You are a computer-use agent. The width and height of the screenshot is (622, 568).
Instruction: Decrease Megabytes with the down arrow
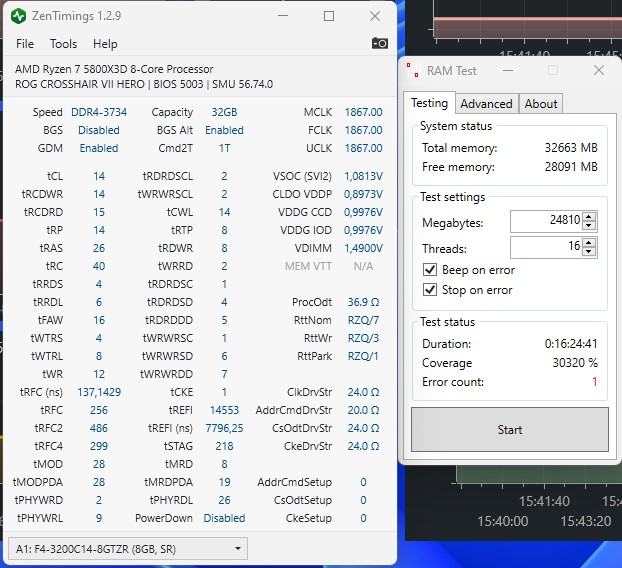point(589,226)
